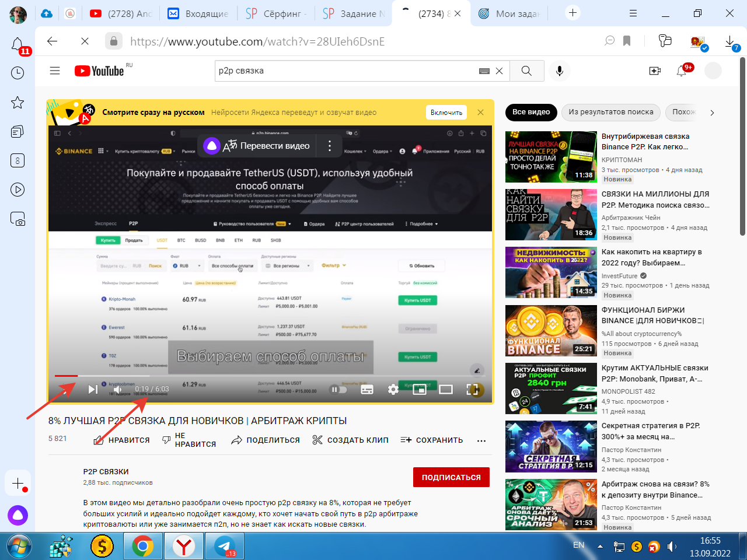Show more chips with the right arrow
747x560 pixels.
click(712, 113)
